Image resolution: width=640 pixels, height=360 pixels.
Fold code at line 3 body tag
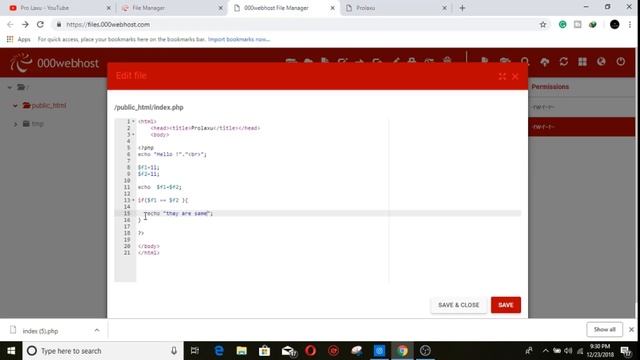pos(133,135)
